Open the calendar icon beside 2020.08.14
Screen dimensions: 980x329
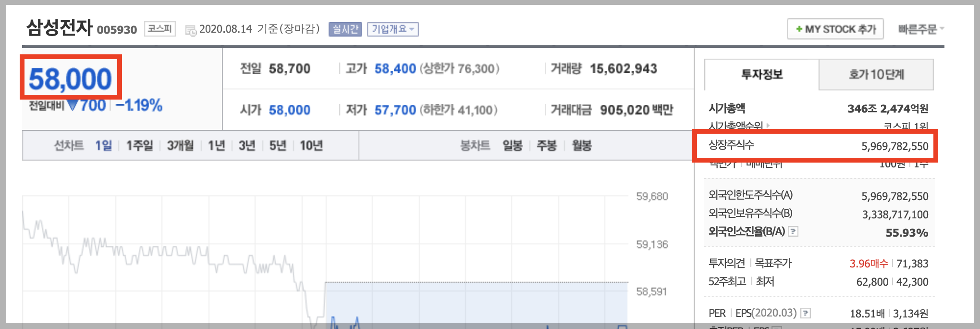pos(191,30)
